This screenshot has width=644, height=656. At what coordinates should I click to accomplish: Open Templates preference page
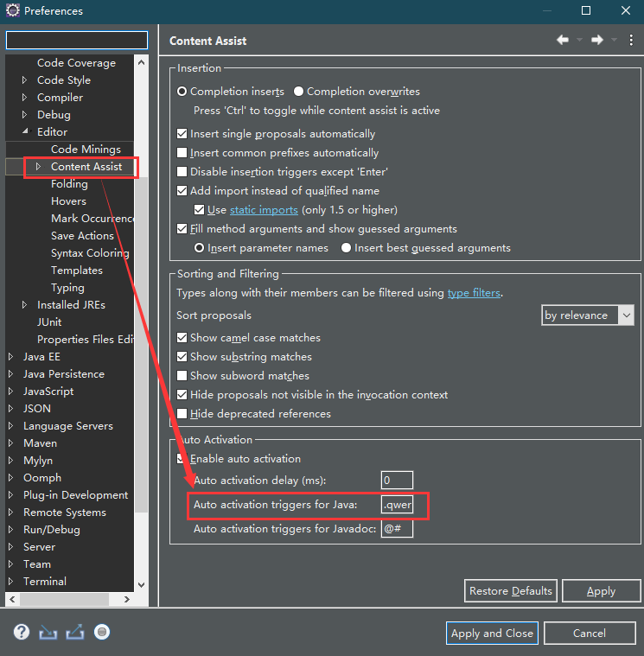click(77, 271)
